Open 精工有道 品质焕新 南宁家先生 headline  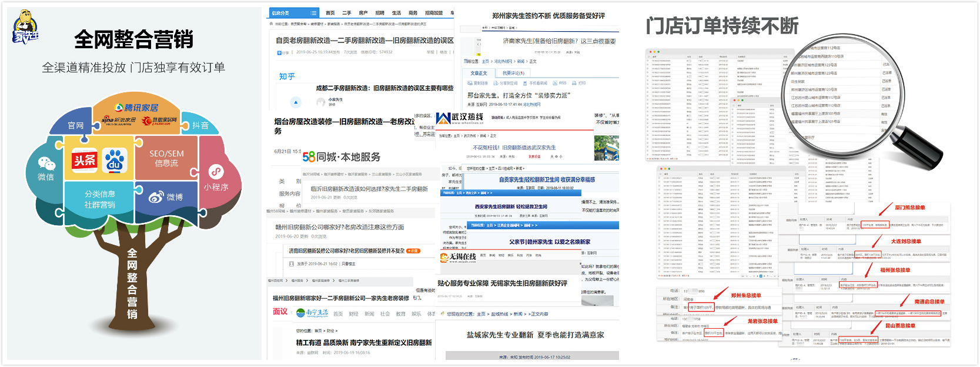(x=364, y=342)
